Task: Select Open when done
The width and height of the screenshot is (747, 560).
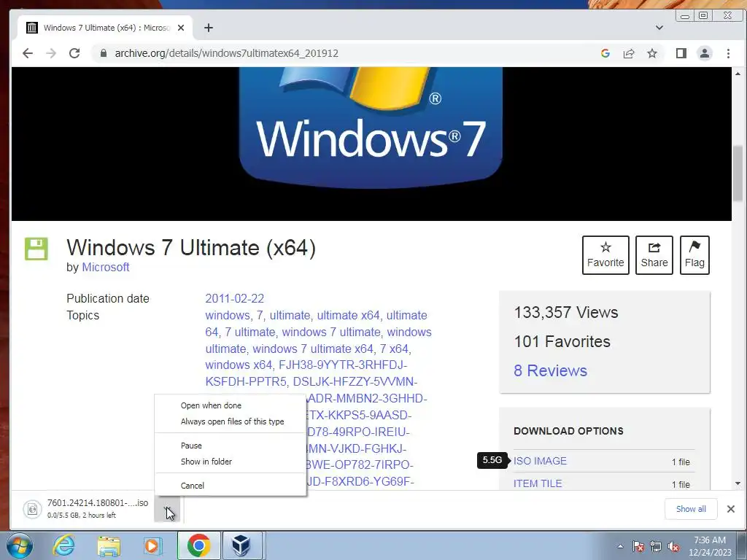Action: (x=230, y=405)
